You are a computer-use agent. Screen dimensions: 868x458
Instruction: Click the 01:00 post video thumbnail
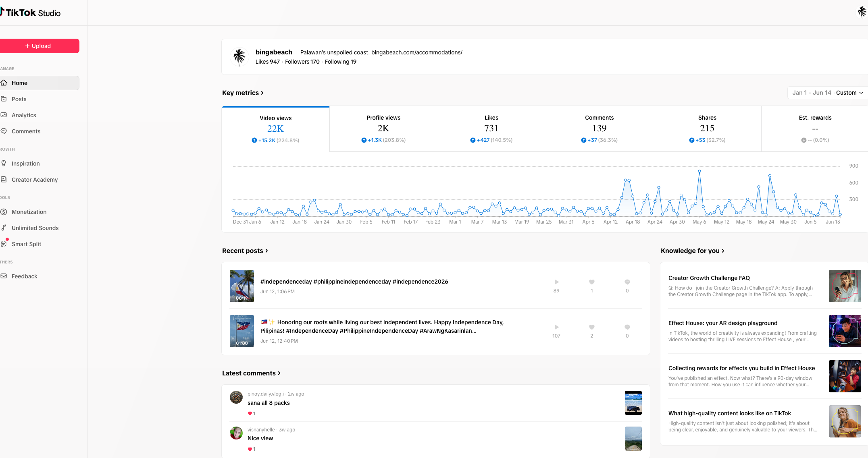click(x=242, y=331)
